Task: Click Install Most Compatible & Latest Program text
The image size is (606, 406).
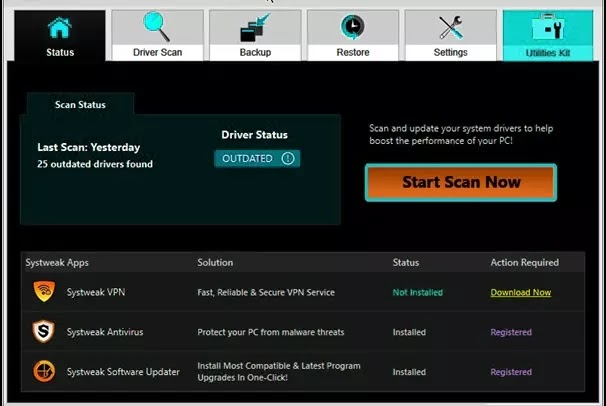Action: [279, 366]
